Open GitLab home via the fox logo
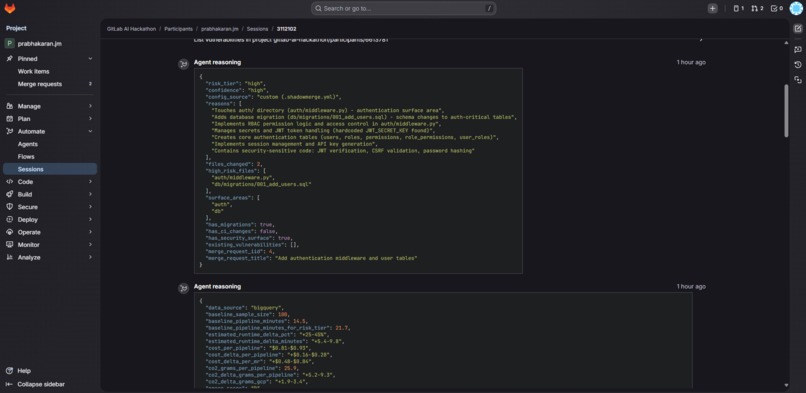The height and width of the screenshot is (393, 806). (10, 8)
